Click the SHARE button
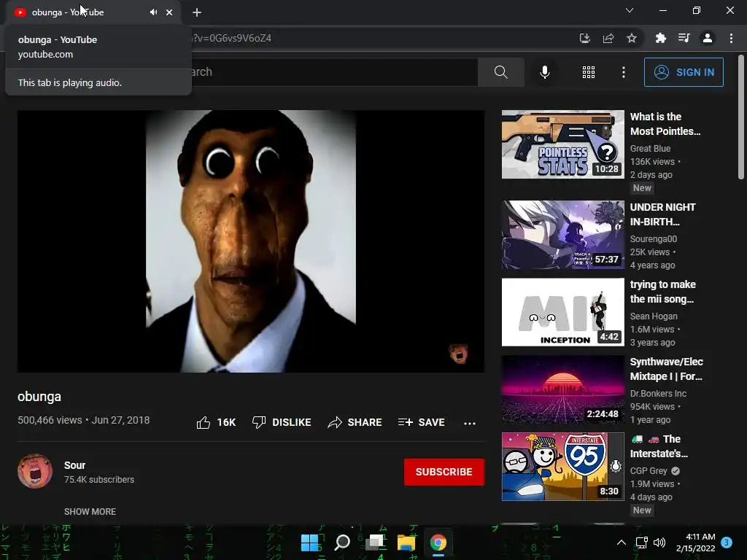The height and width of the screenshot is (560, 747). (x=355, y=422)
